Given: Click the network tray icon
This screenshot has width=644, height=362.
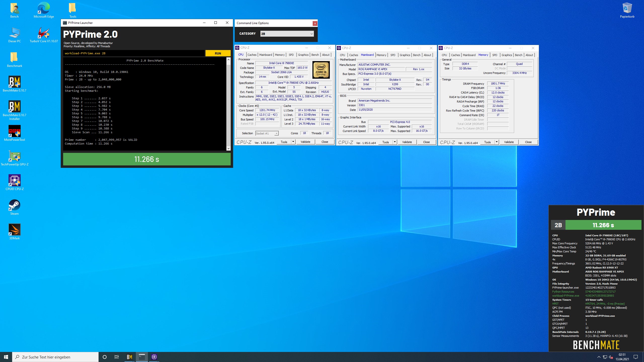Looking at the screenshot, I should pos(605,357).
